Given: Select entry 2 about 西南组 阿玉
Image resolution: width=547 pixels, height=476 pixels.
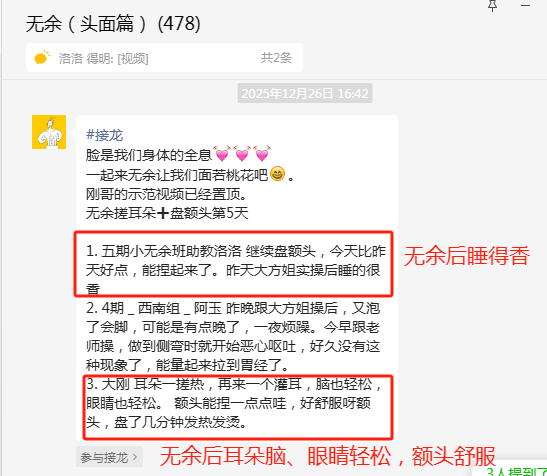Looking at the screenshot, I should [233, 337].
